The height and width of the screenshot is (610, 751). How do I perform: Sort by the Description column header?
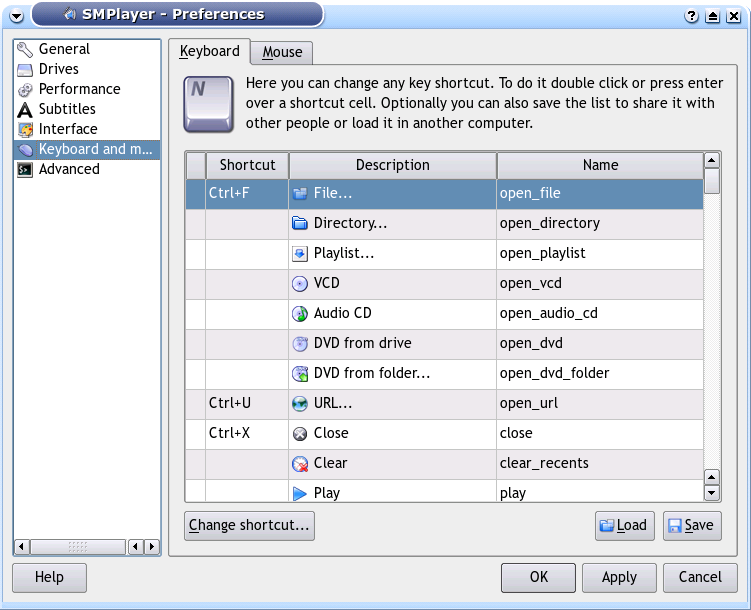point(393,165)
